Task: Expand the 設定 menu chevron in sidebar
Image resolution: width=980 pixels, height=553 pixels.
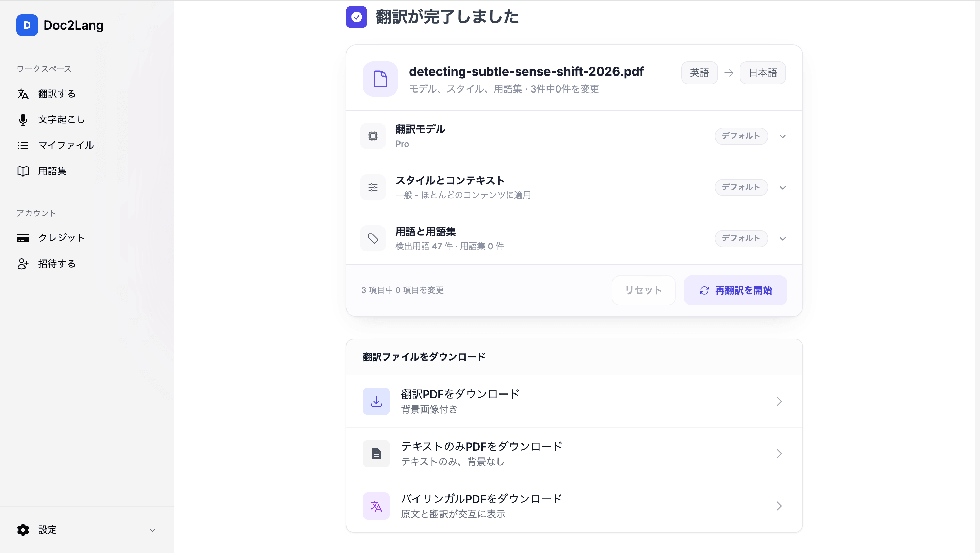Action: coord(152,530)
